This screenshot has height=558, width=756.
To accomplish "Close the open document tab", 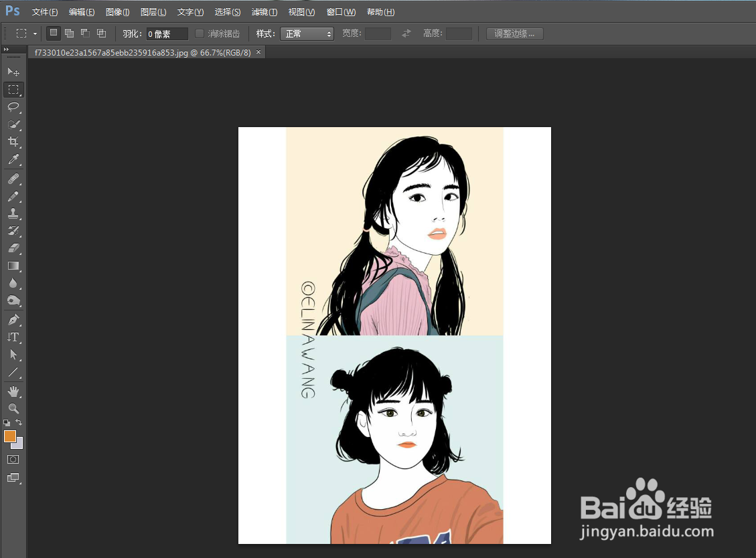I will (258, 52).
